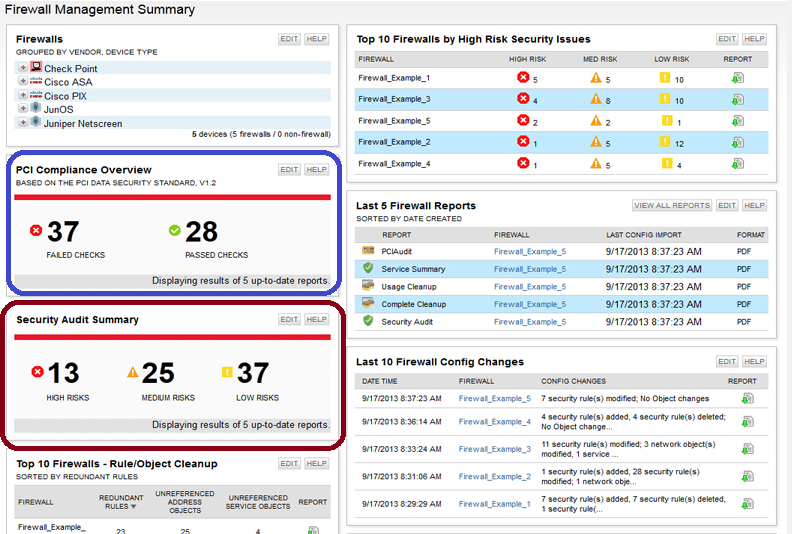
Task: Open Help for Security Audit Summary
Action: (x=317, y=319)
